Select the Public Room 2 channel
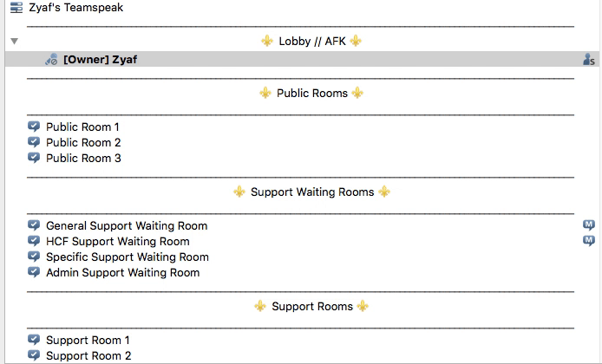Viewport: 602px width, 364px height. 83,143
